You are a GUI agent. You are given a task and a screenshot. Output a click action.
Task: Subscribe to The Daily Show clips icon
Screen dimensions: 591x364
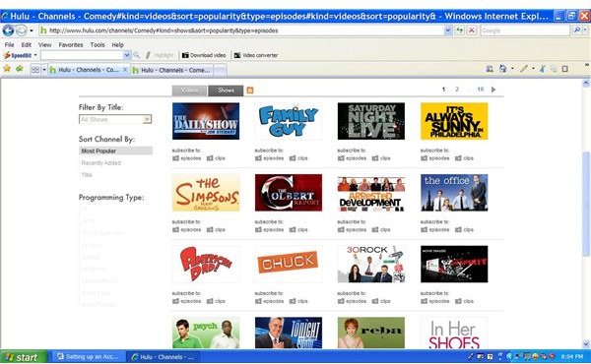pos(210,158)
